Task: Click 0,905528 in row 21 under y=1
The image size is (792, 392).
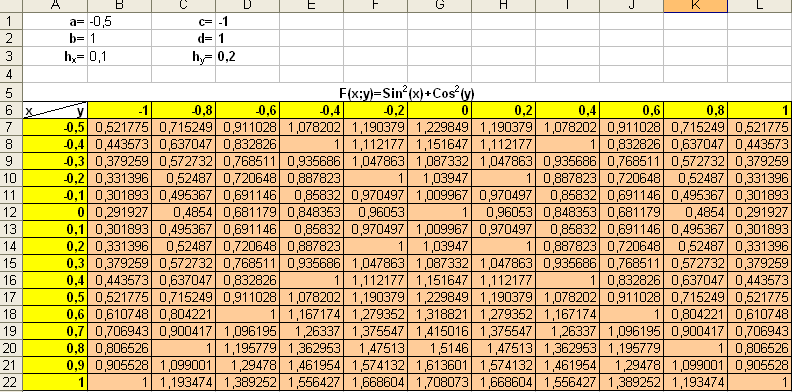Action: tap(760, 365)
